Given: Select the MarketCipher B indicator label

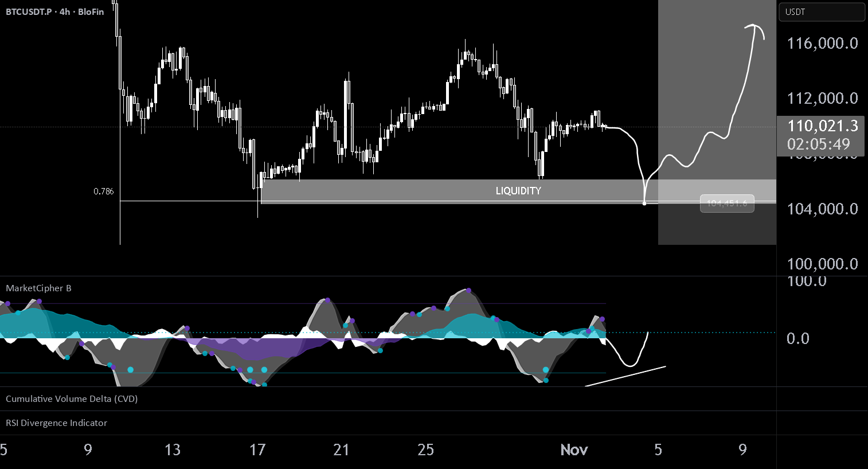Looking at the screenshot, I should tap(38, 288).
